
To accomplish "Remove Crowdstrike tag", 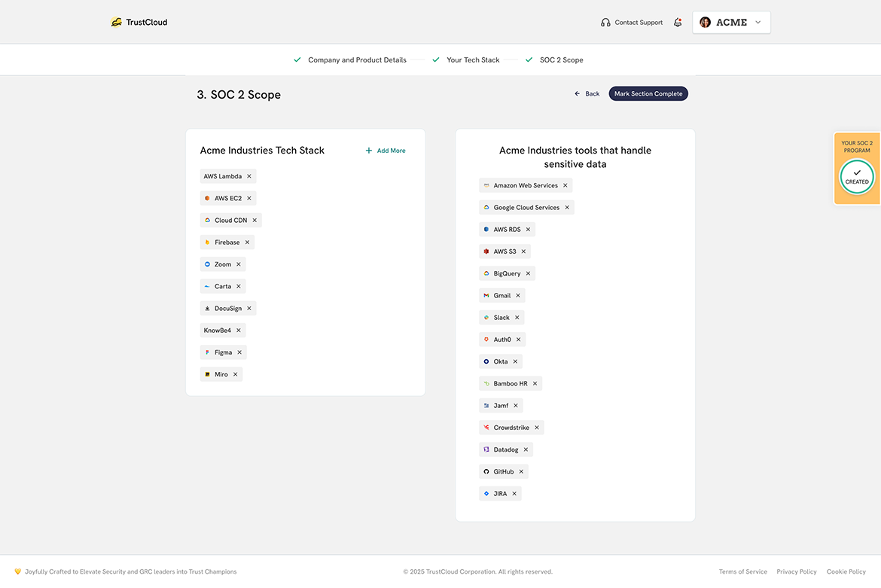I will (x=537, y=428).
